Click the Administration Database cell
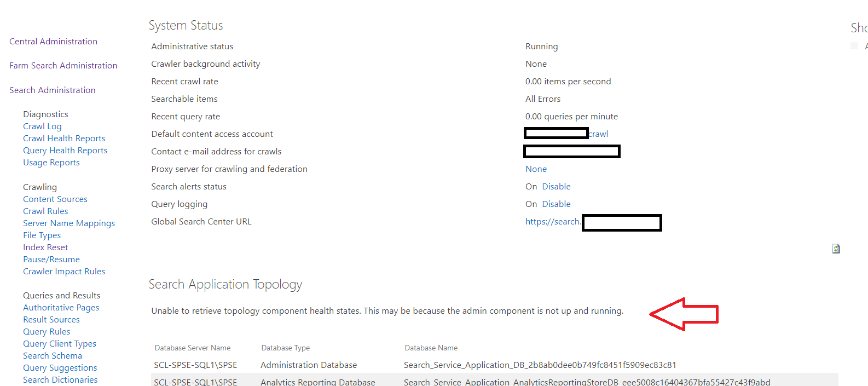868x386 pixels. (x=309, y=365)
